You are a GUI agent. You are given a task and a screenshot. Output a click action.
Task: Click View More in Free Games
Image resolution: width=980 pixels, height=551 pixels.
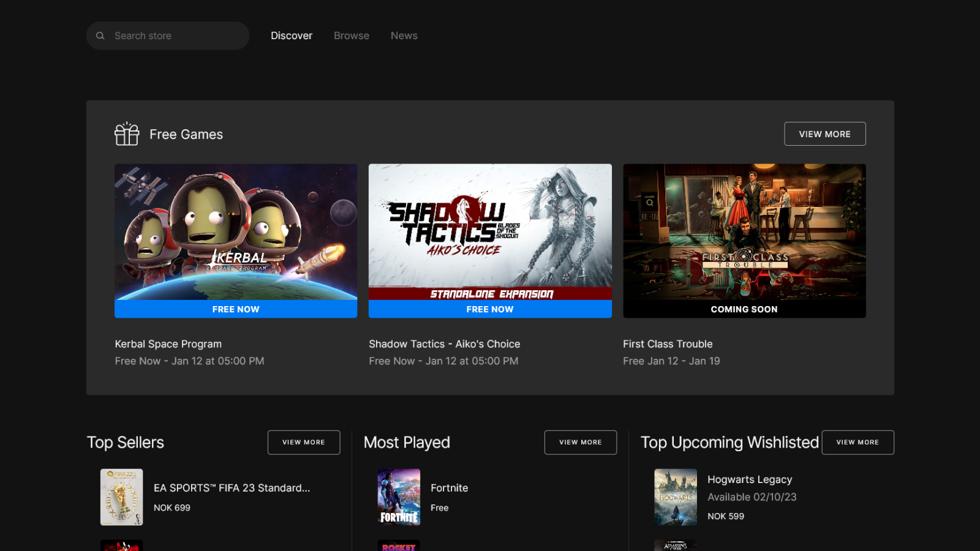[825, 134]
